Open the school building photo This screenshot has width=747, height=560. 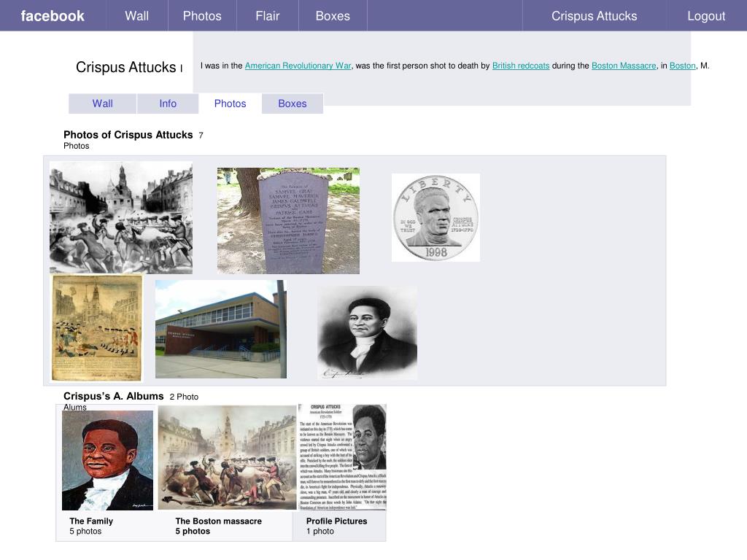[x=220, y=329]
